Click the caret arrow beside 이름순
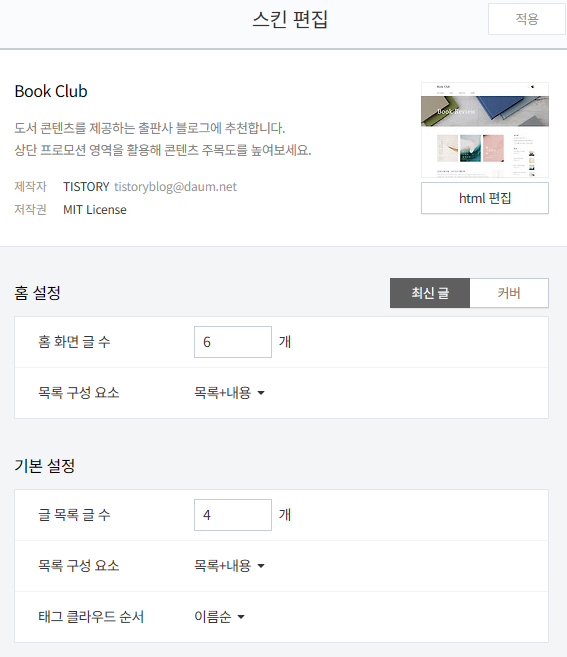 pos(241,617)
